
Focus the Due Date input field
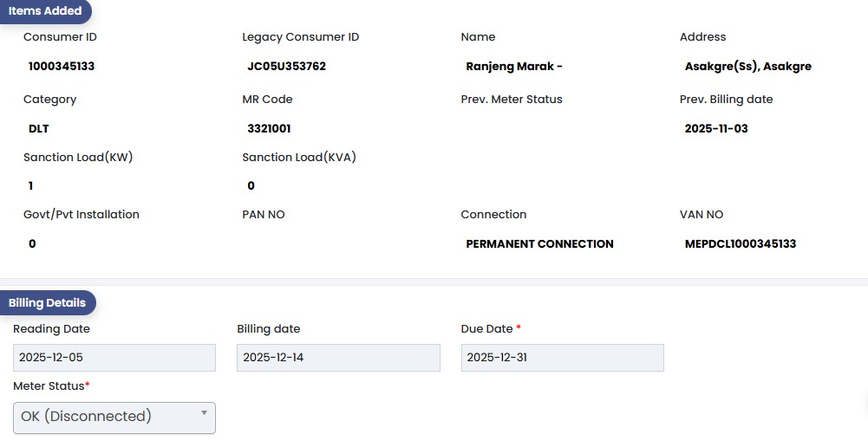coord(562,358)
